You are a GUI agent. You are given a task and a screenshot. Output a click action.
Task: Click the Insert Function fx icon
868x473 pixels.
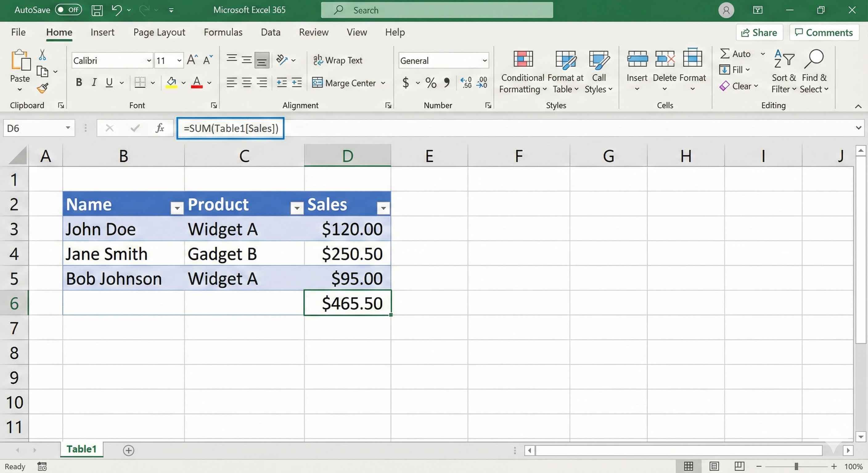click(x=160, y=128)
